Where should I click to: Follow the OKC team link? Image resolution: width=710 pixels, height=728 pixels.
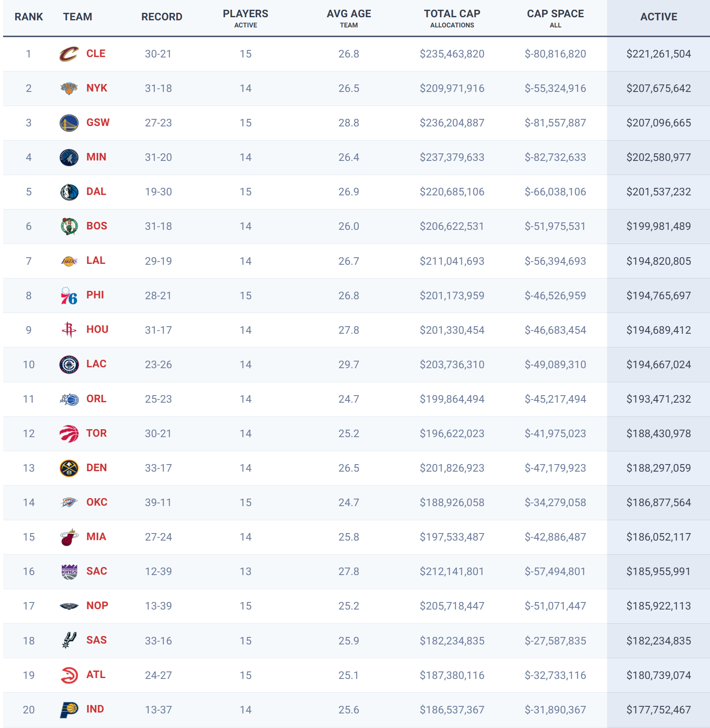[97, 502]
